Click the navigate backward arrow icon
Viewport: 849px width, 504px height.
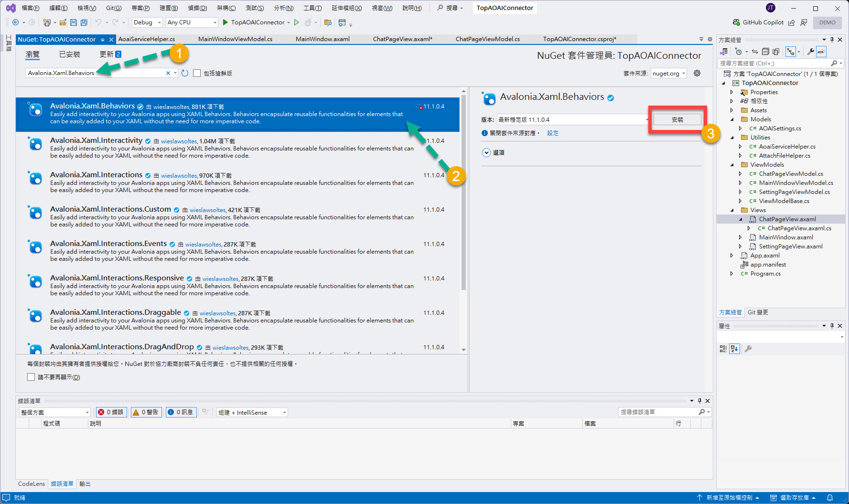[15, 22]
